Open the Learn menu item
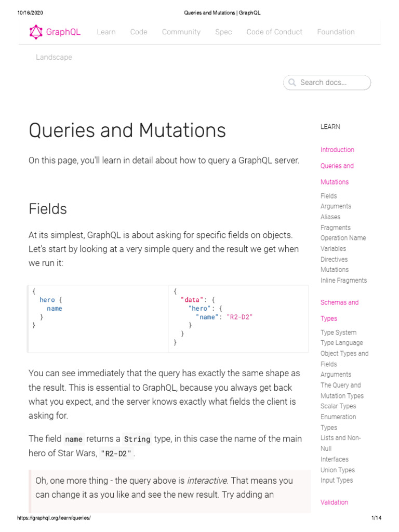The height and width of the screenshot is (532, 399). pos(106,32)
